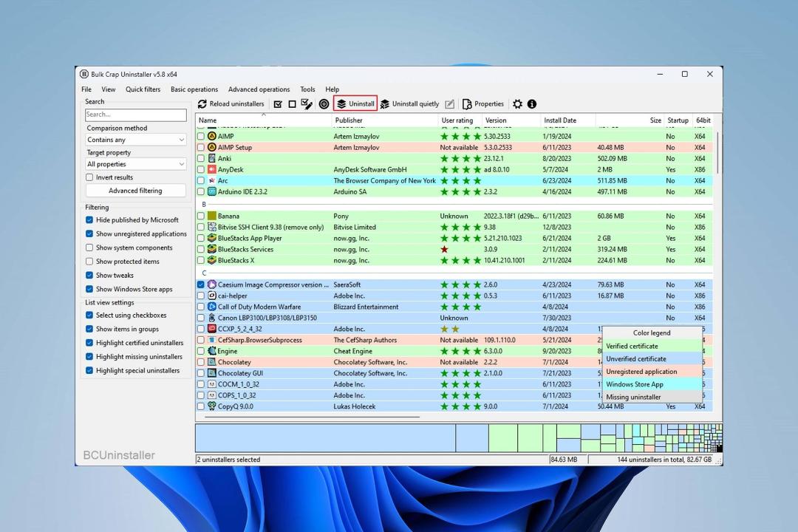Click in the Search input field
Image resolution: width=798 pixels, height=532 pixels.
136,115
